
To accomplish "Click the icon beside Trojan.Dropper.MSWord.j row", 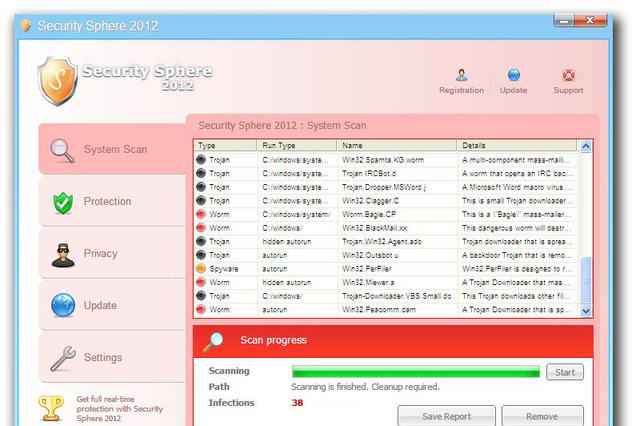I will pyautogui.click(x=201, y=187).
